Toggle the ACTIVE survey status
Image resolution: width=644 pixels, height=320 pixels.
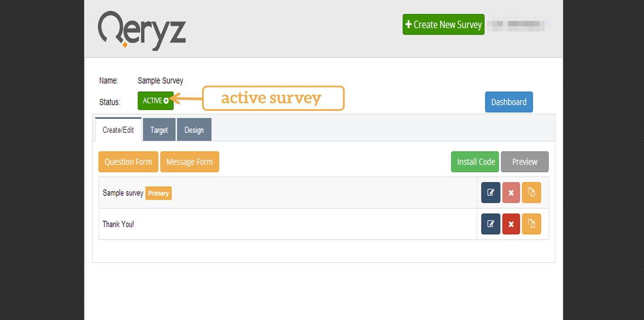pos(155,101)
